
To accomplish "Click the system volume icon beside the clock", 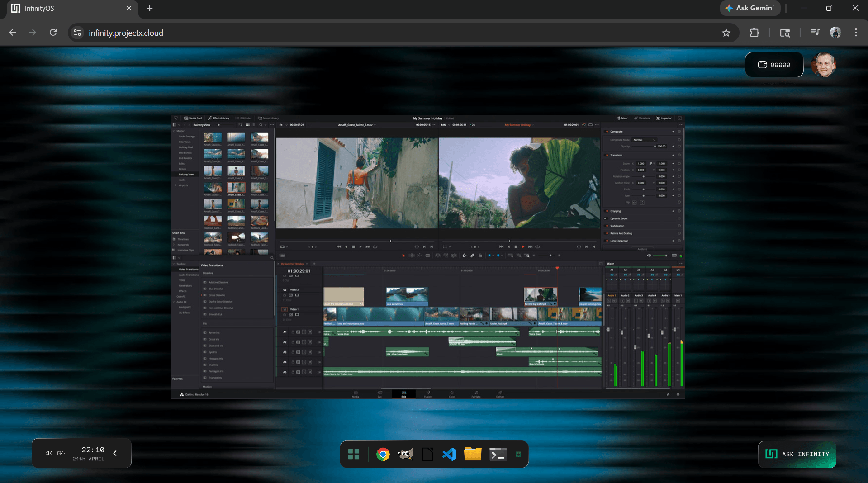I will point(48,453).
